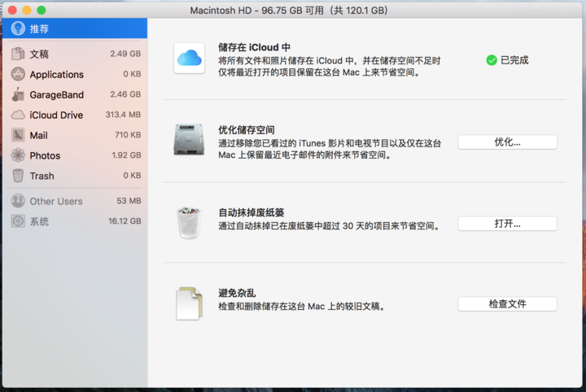This screenshot has height=392, width=586.
Task: Select the iCloud Drive cloud icon
Action: (18, 115)
